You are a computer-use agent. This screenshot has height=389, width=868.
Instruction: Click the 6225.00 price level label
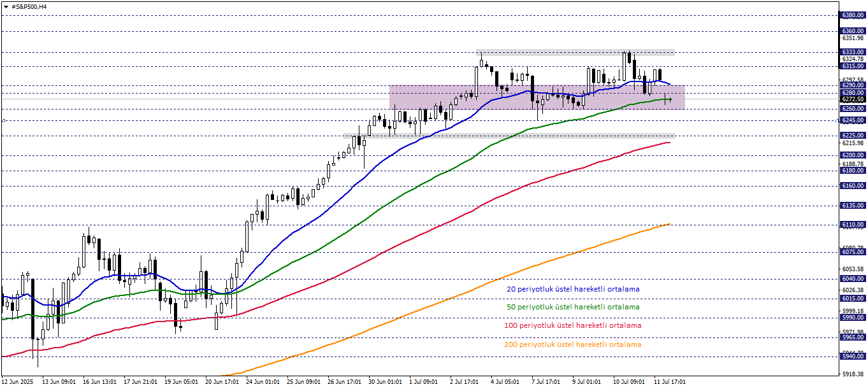(x=853, y=135)
